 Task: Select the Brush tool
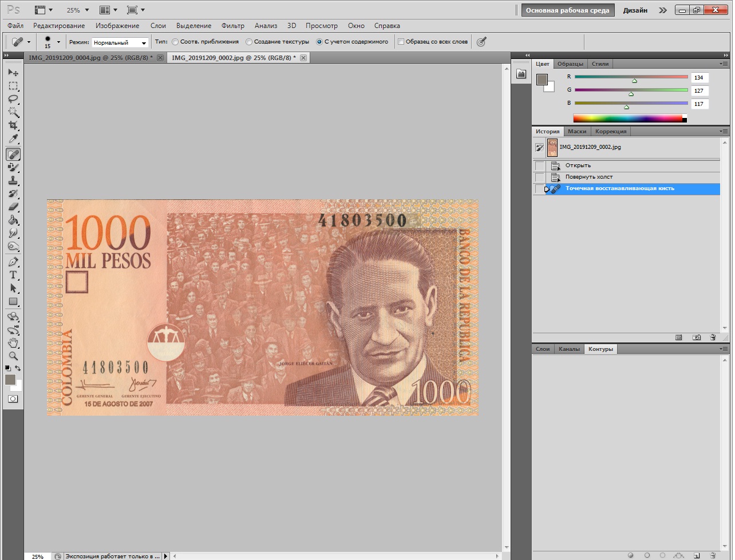[x=13, y=167]
